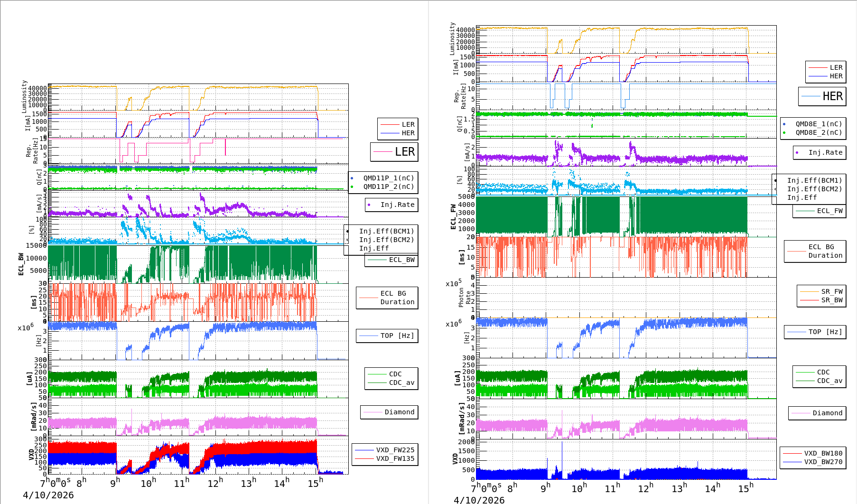Select the SR_BW red legend line
Screen dimensions: 857x504
point(810,300)
